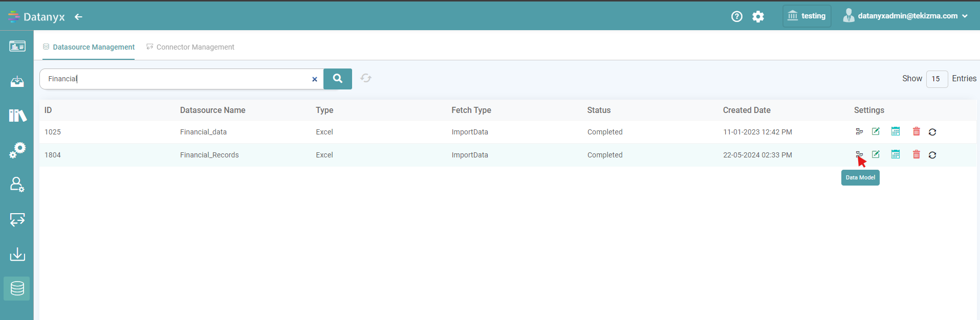Clear the search text with X
The width and height of the screenshot is (980, 320).
314,79
